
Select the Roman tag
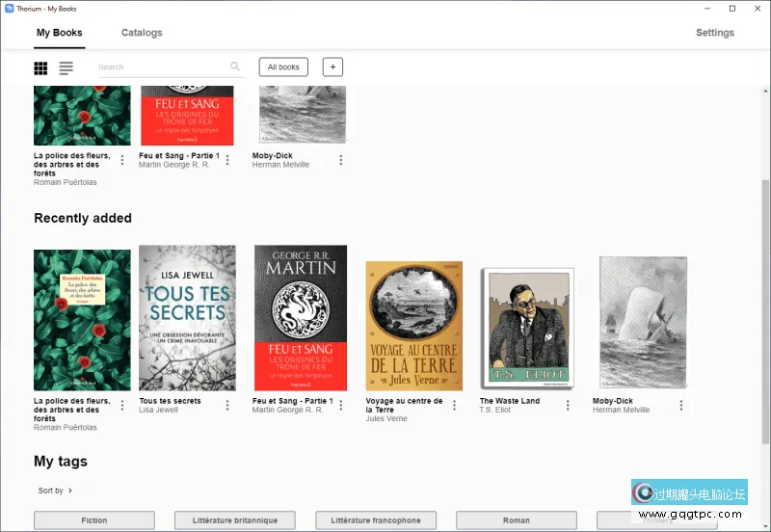click(517, 520)
